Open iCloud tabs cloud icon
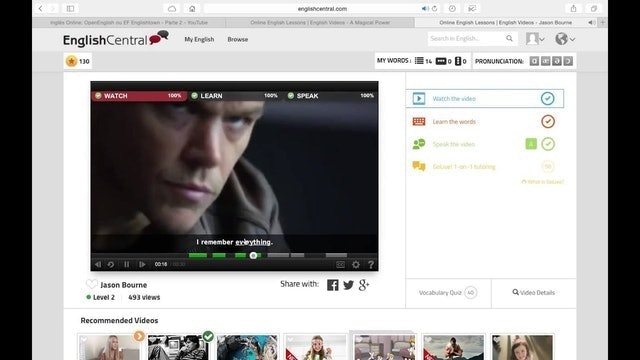 [x=172, y=9]
